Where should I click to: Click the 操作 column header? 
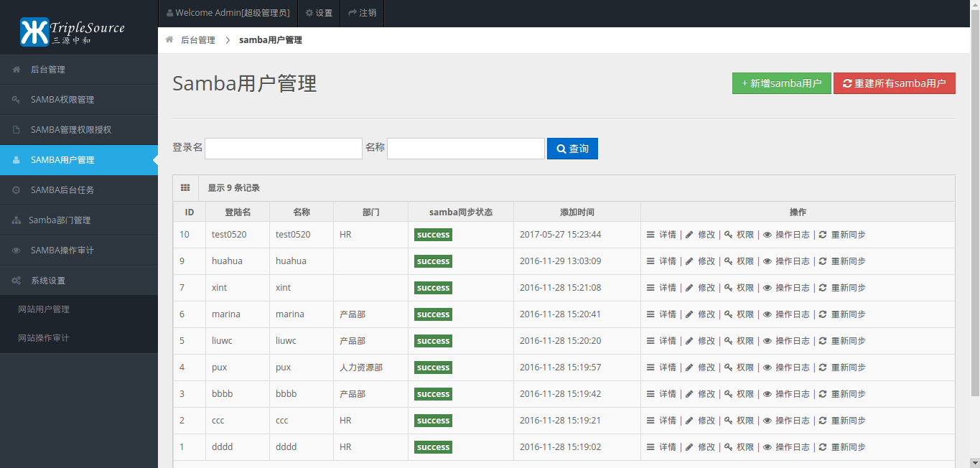[798, 212]
